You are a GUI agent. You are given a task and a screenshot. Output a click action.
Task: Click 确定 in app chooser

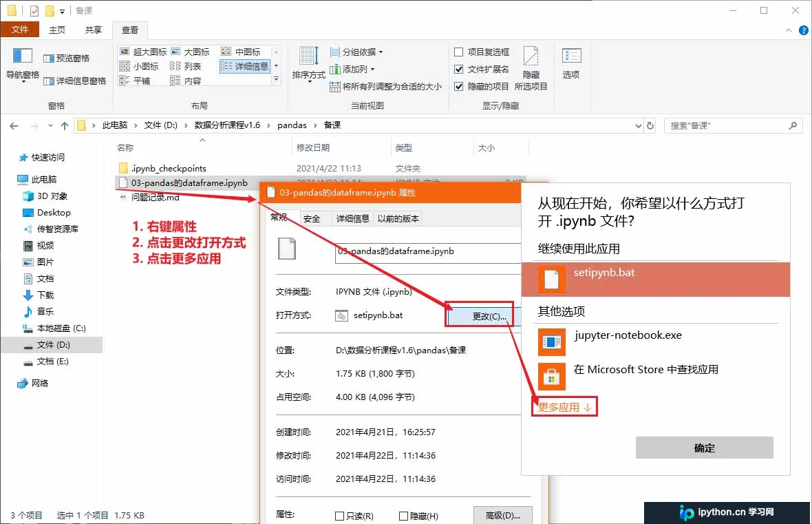(704, 448)
